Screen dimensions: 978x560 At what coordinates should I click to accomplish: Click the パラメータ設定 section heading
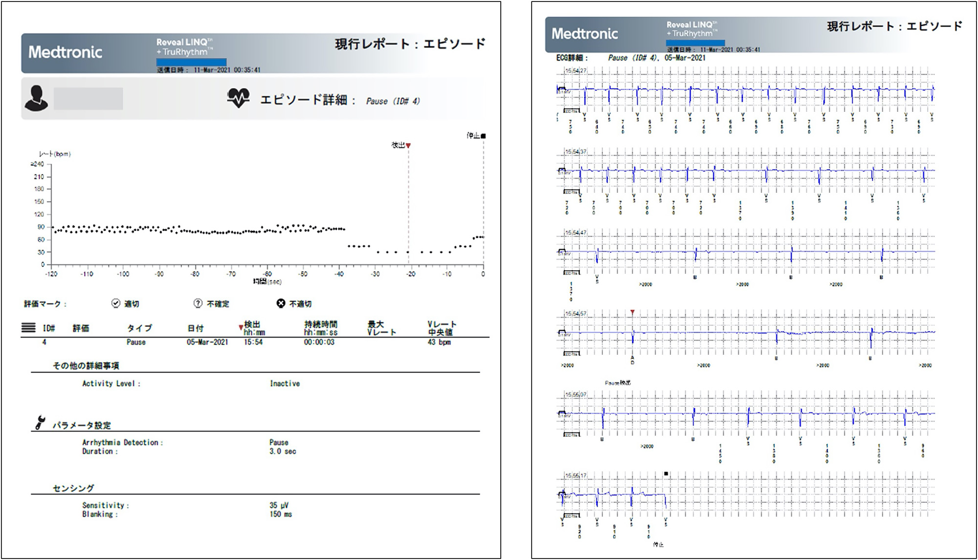tap(82, 425)
